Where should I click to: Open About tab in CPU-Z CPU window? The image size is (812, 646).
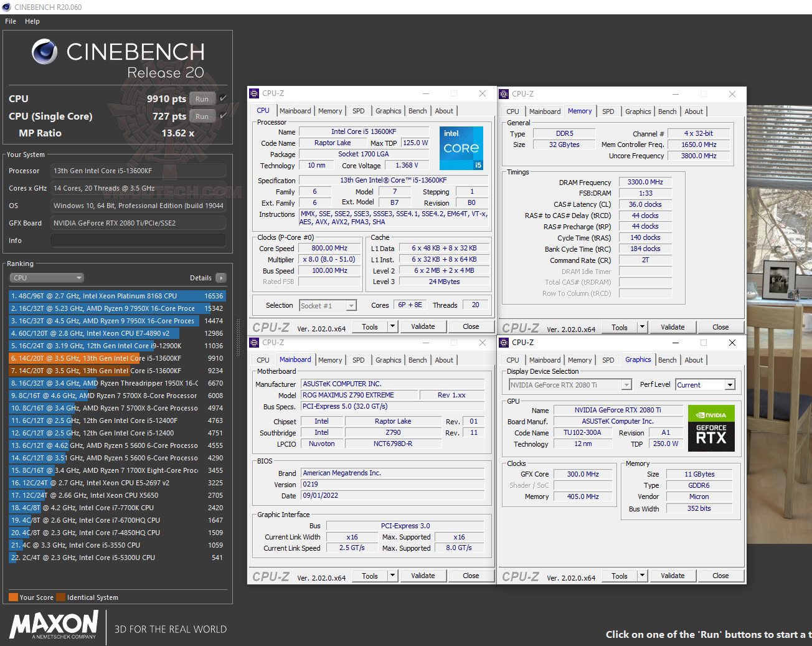(444, 111)
